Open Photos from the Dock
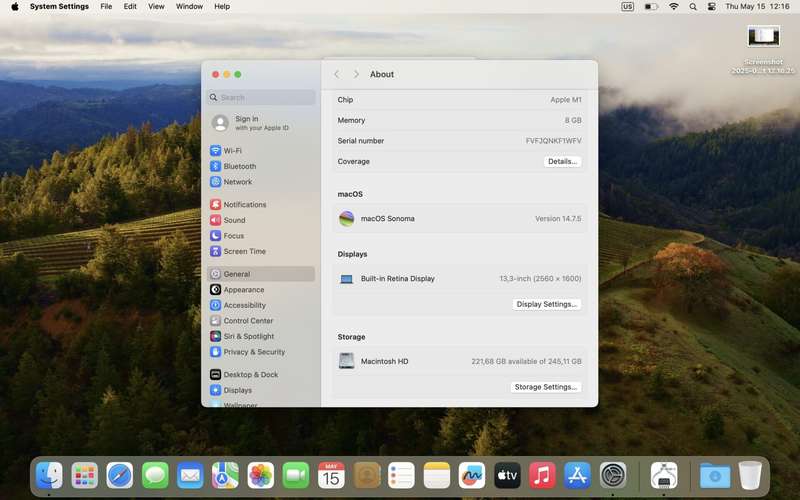800x500 pixels. [261, 476]
